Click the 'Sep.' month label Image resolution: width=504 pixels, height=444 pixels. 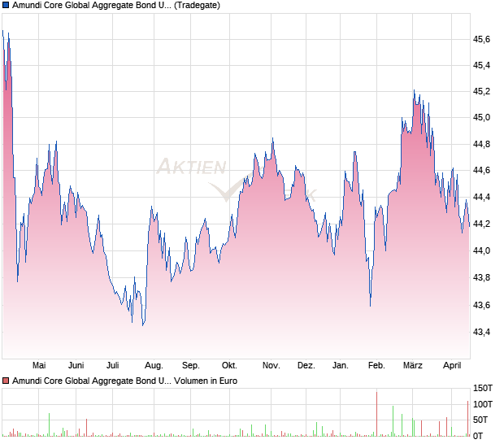tap(190, 366)
